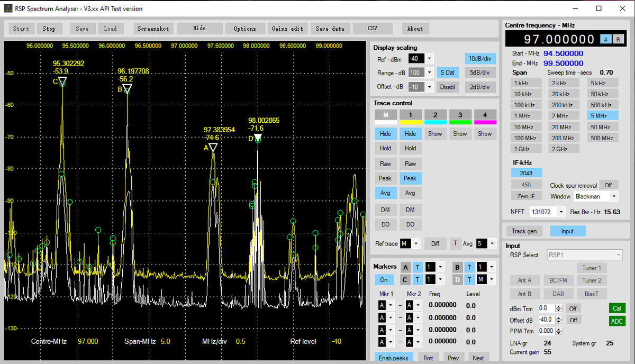Select trace 1 yellow header
Image resolution: width=635 pixels, height=364 pixels.
[x=410, y=115]
